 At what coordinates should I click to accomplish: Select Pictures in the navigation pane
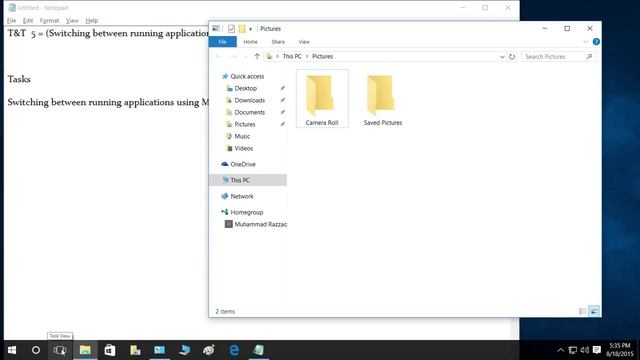(x=244, y=124)
